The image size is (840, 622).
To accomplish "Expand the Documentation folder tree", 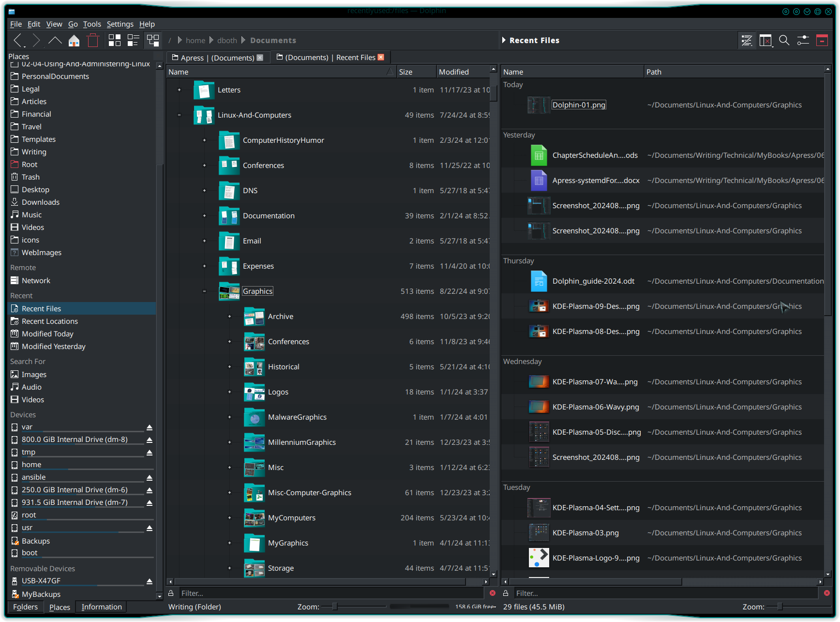I will click(204, 216).
